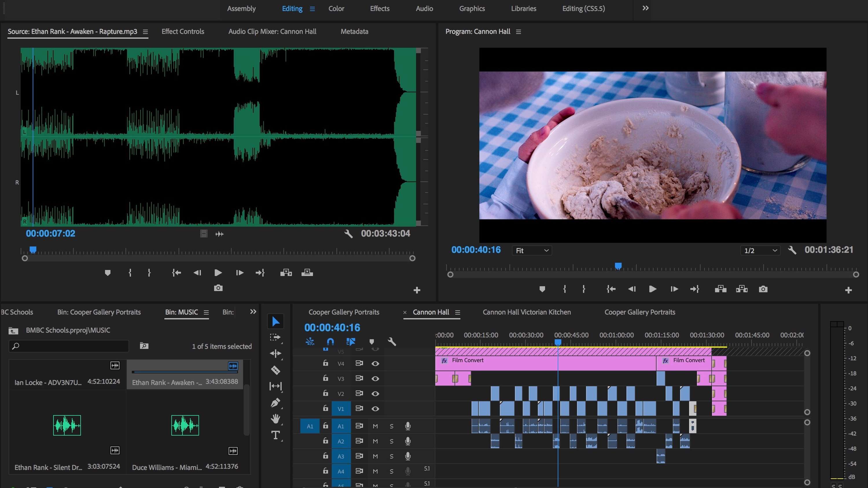868x488 pixels.
Task: Show hidden project panel tabs chevron
Action: tap(253, 312)
